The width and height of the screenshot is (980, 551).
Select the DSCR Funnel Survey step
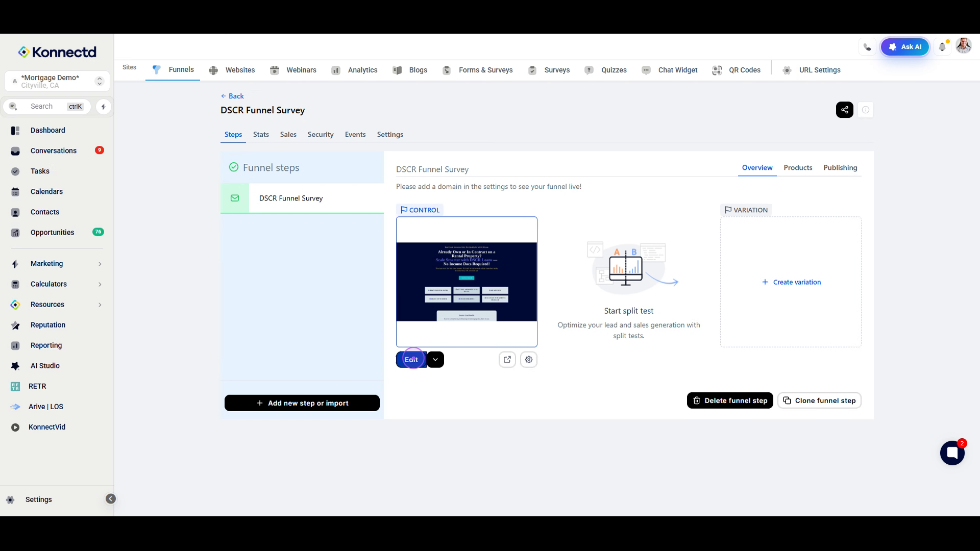tap(302, 198)
